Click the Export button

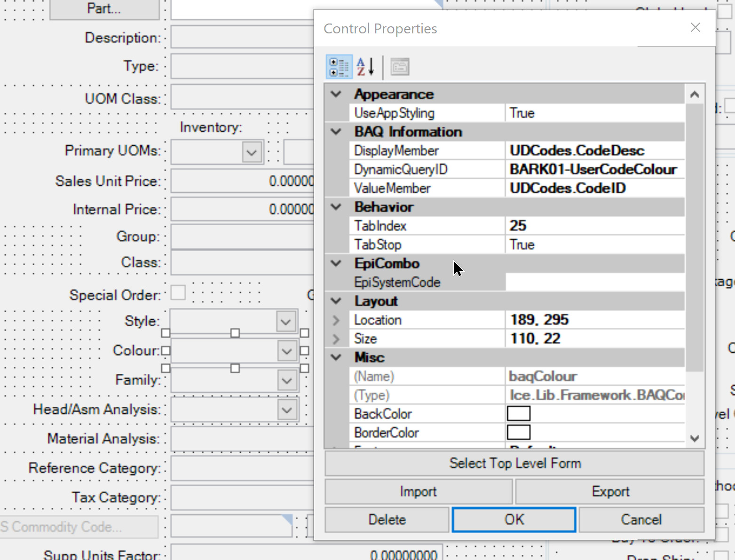pyautogui.click(x=610, y=491)
